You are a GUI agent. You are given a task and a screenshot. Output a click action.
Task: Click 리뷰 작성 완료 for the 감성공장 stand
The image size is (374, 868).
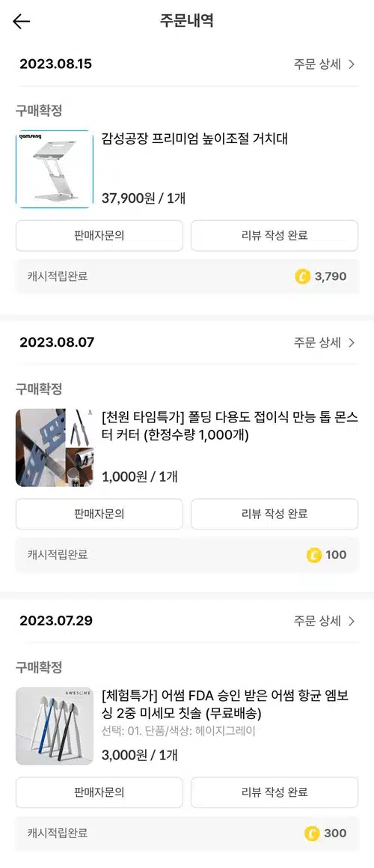coord(275,235)
